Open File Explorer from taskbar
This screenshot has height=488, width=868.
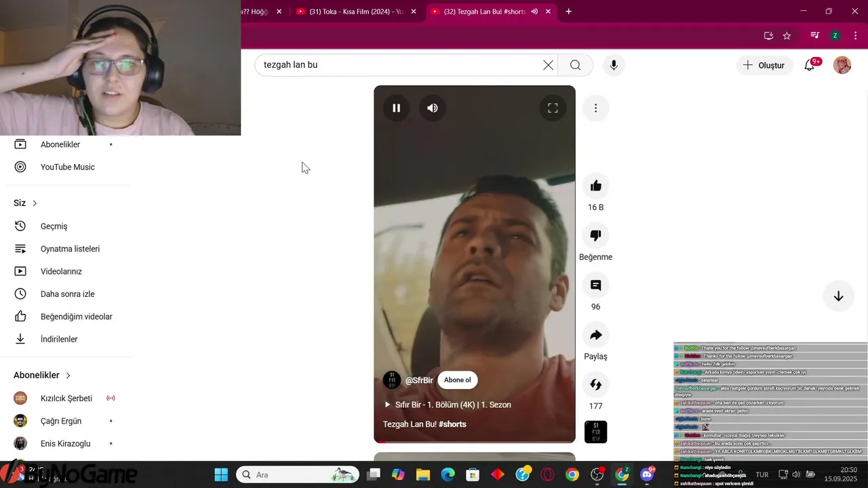(x=423, y=474)
